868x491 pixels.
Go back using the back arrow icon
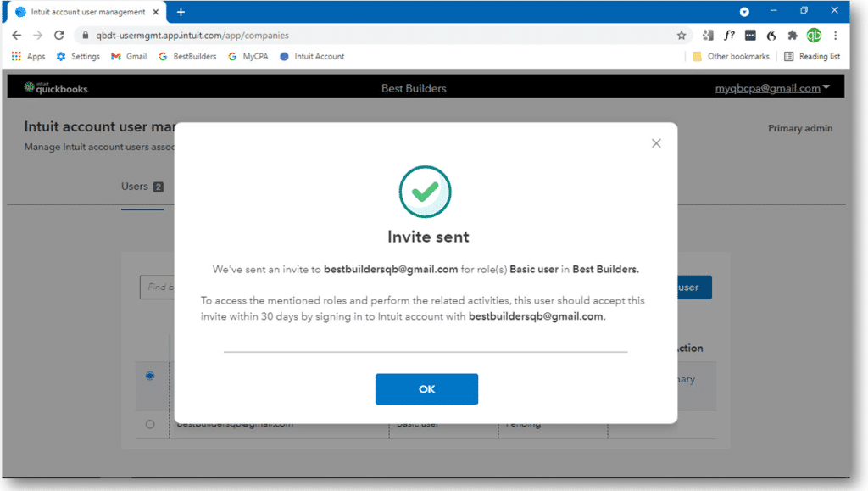point(16,36)
